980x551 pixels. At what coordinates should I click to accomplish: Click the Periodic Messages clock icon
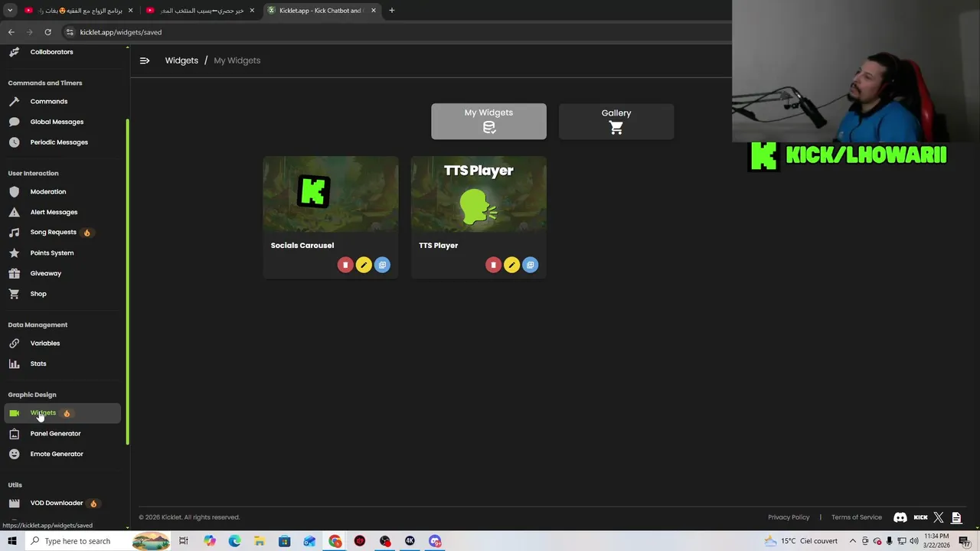click(14, 142)
